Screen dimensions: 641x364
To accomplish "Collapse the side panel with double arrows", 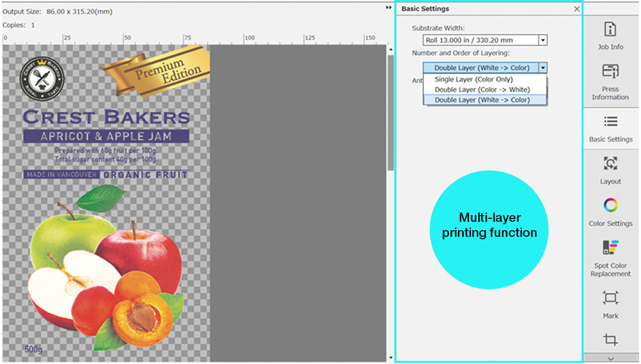I will [388, 8].
